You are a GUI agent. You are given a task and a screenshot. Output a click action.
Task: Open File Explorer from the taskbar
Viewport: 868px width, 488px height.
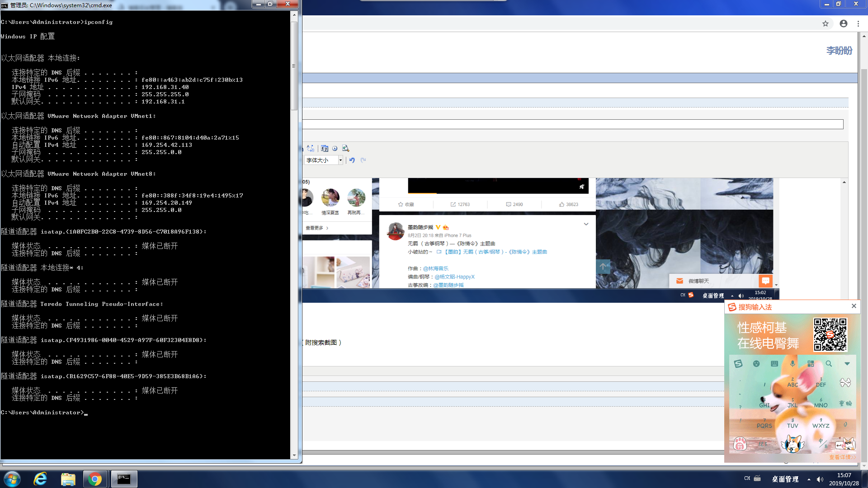68,479
